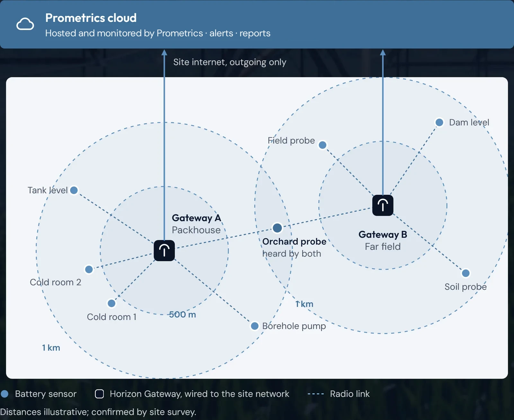Click the 'Prometrics cloud' heading

91,18
